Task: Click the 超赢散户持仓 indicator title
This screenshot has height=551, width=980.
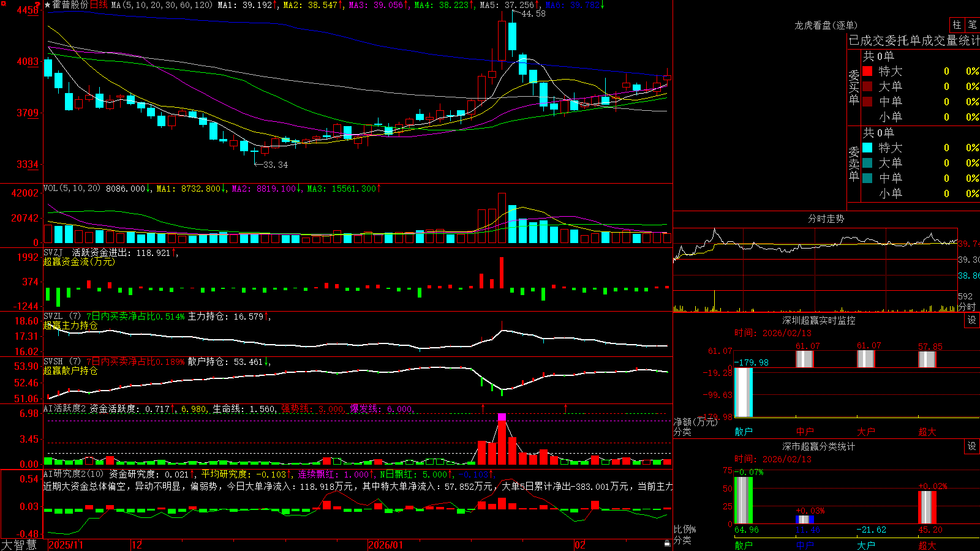Action: click(70, 370)
